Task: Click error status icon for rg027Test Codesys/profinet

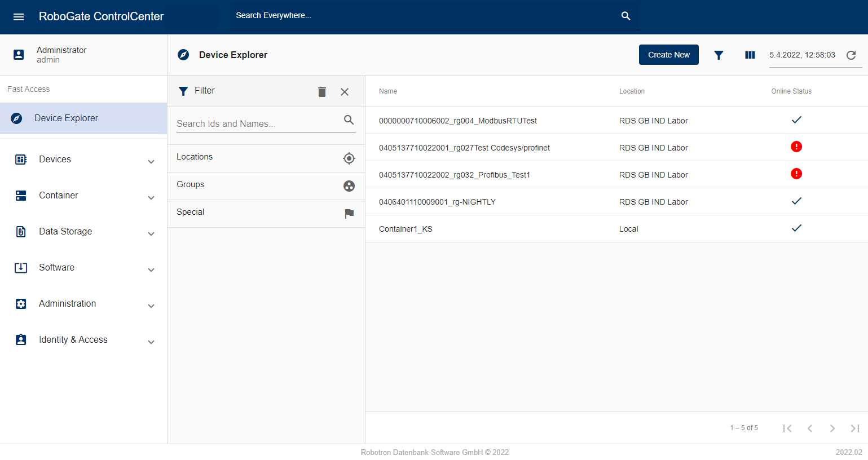Action: (x=796, y=147)
